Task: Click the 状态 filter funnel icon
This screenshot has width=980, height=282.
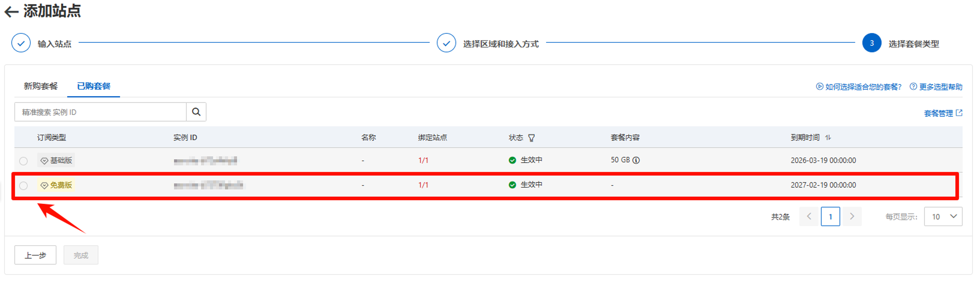Action: point(531,138)
